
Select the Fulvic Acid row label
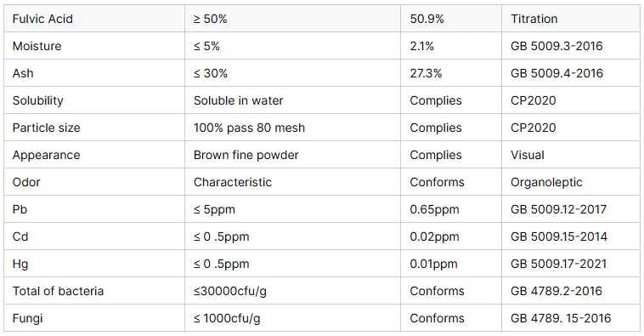(42, 19)
